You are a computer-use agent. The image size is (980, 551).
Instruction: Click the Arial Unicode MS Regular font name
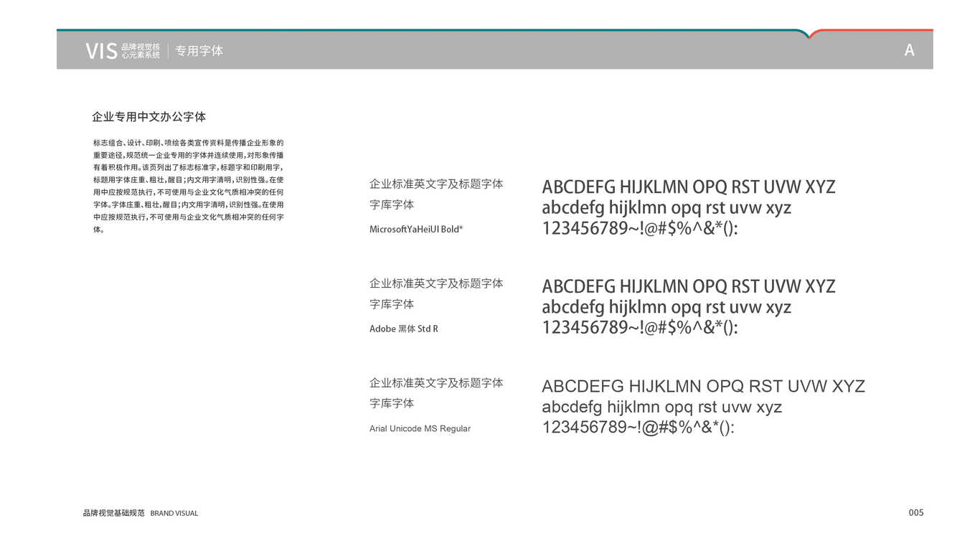point(420,428)
